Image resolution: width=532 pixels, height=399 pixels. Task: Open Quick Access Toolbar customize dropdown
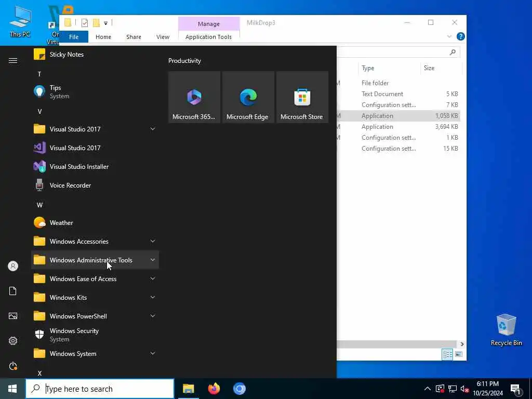[x=105, y=23]
